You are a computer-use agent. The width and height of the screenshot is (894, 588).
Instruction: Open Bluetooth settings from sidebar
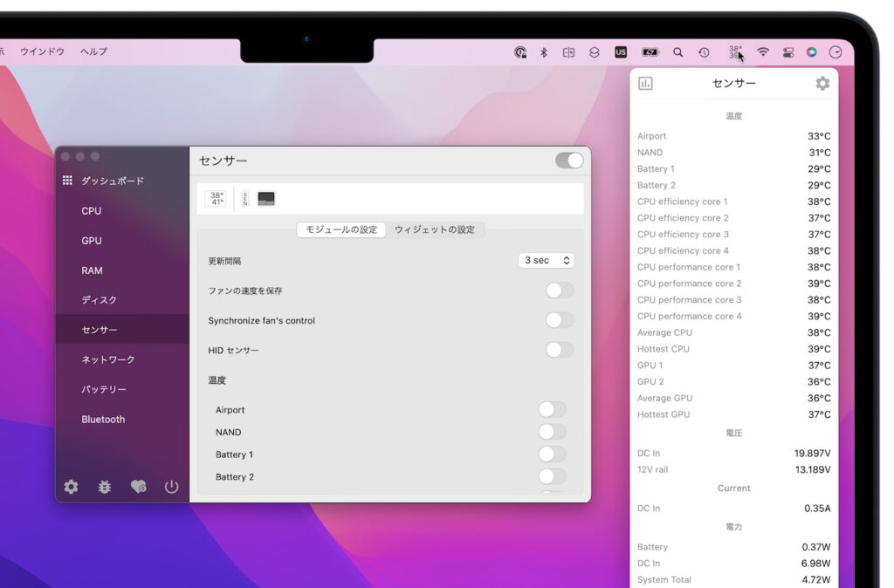click(x=103, y=419)
